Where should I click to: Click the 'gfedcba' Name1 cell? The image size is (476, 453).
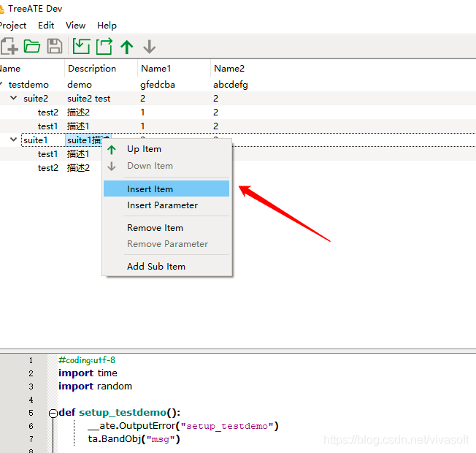coord(158,85)
